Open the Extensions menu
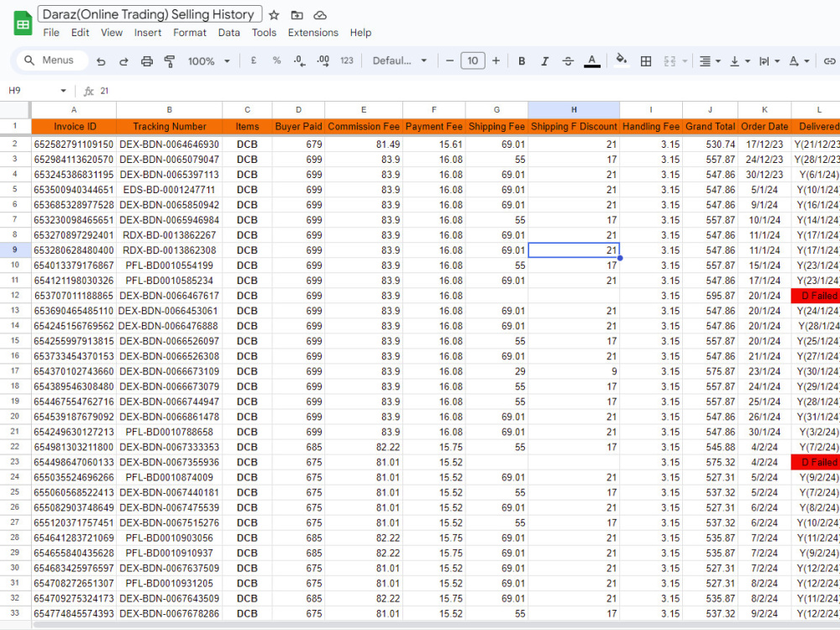The width and height of the screenshot is (840, 630). tap(312, 33)
